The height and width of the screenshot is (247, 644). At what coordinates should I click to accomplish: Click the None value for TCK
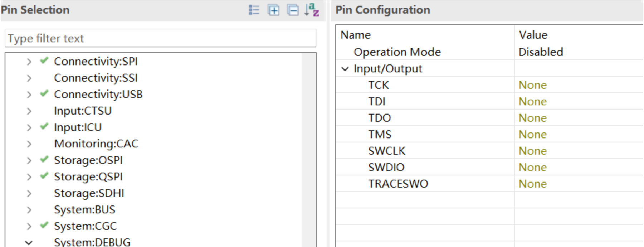click(533, 85)
